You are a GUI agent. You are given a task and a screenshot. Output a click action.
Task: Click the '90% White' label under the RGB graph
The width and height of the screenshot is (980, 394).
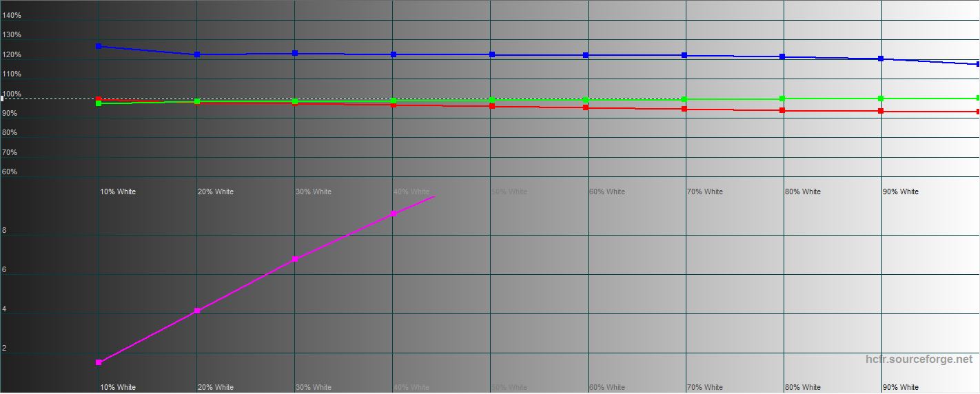[x=901, y=191]
